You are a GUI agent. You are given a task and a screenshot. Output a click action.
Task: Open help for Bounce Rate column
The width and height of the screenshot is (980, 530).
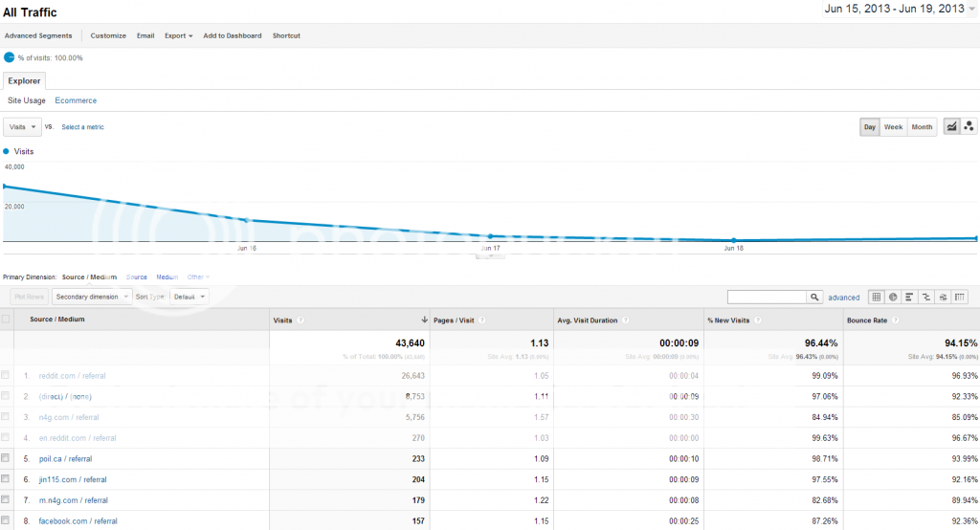point(896,320)
